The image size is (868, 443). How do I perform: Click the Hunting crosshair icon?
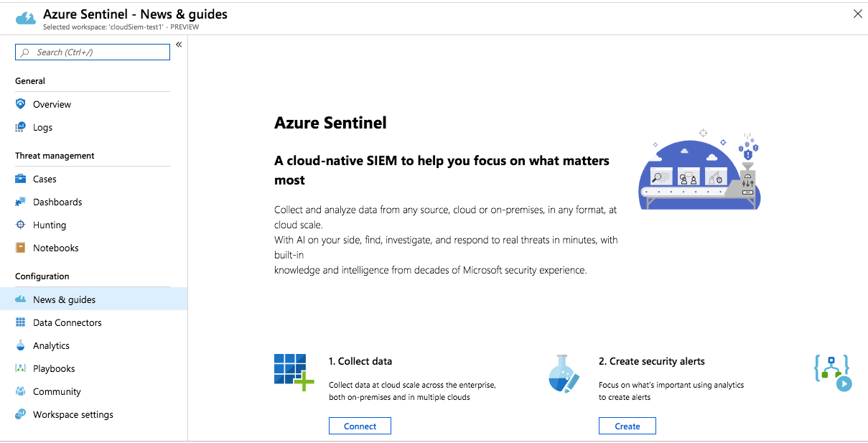tap(20, 225)
